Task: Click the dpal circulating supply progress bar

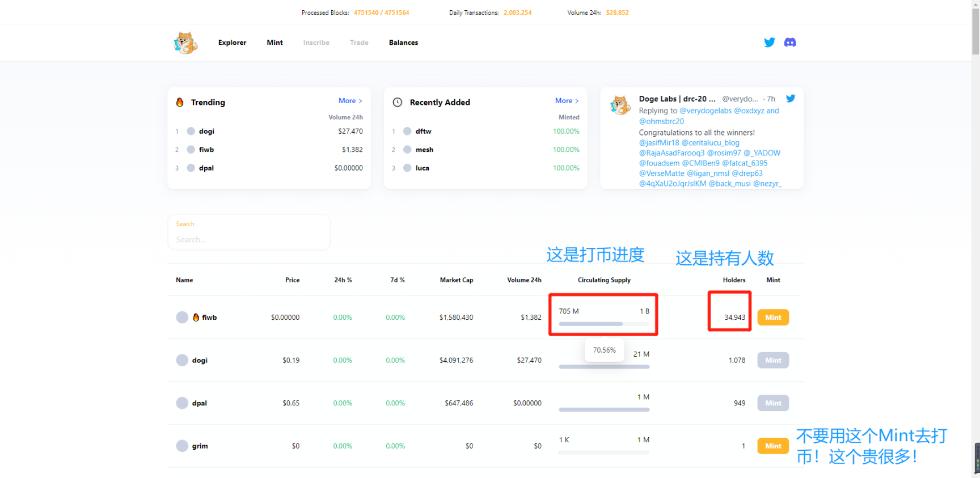Action: [604, 409]
